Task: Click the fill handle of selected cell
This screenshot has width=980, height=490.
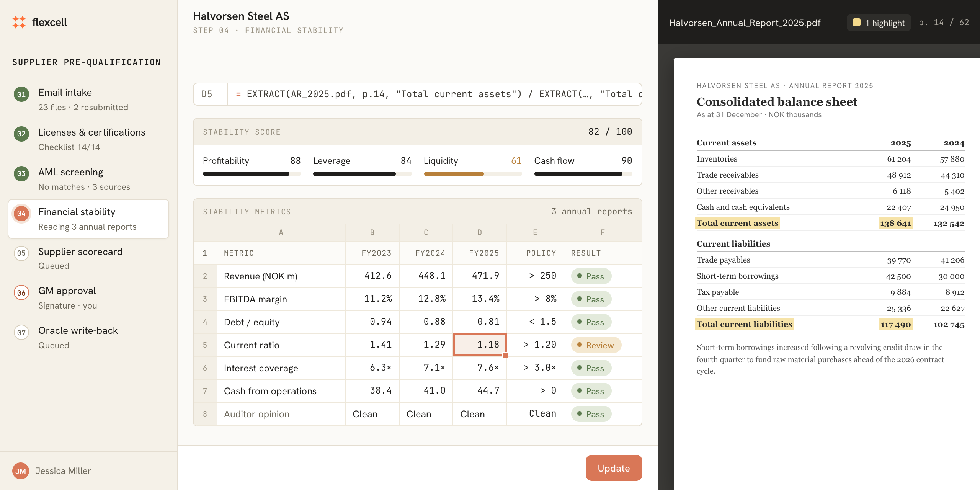Action: pos(505,355)
